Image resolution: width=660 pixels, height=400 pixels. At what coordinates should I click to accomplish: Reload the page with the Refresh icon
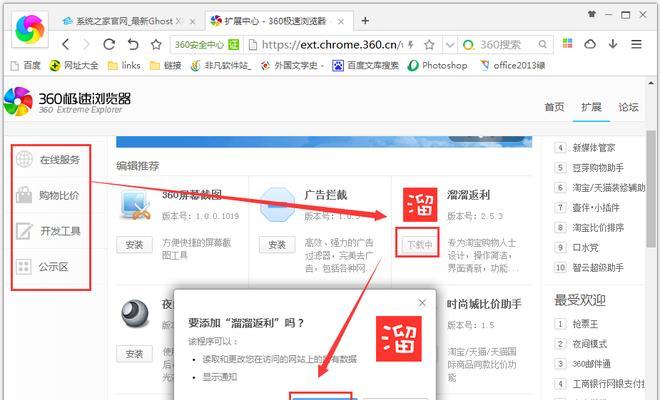(x=109, y=44)
